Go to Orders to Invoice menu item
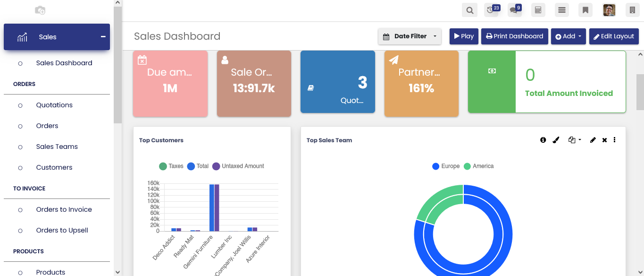 tap(64, 209)
